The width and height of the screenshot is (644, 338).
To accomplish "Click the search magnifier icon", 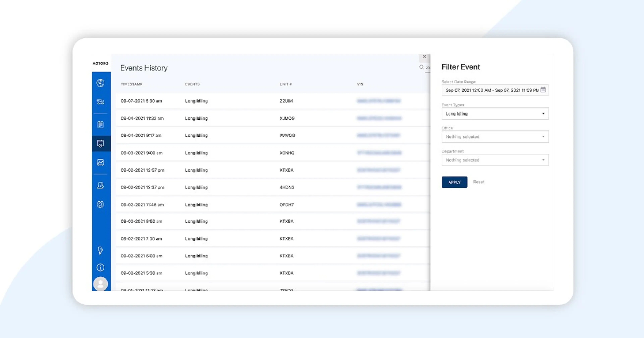I will pyautogui.click(x=421, y=67).
